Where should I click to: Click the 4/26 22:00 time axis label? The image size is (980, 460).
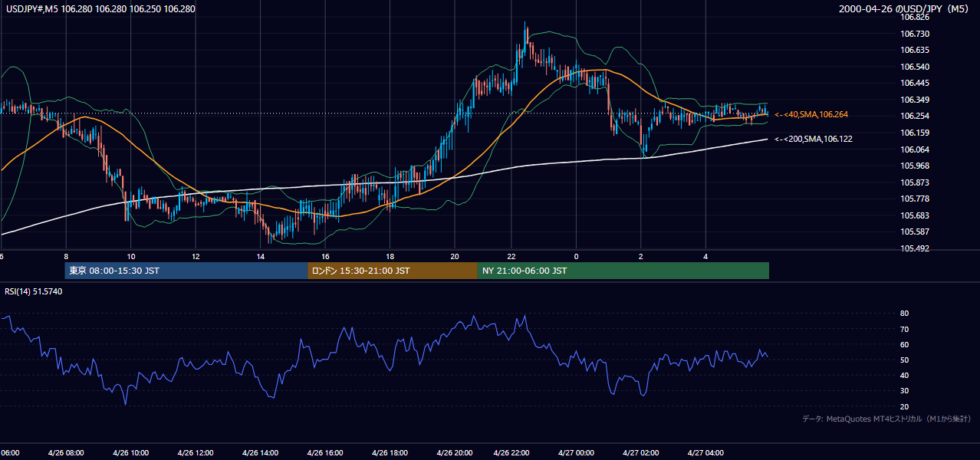click(x=511, y=453)
